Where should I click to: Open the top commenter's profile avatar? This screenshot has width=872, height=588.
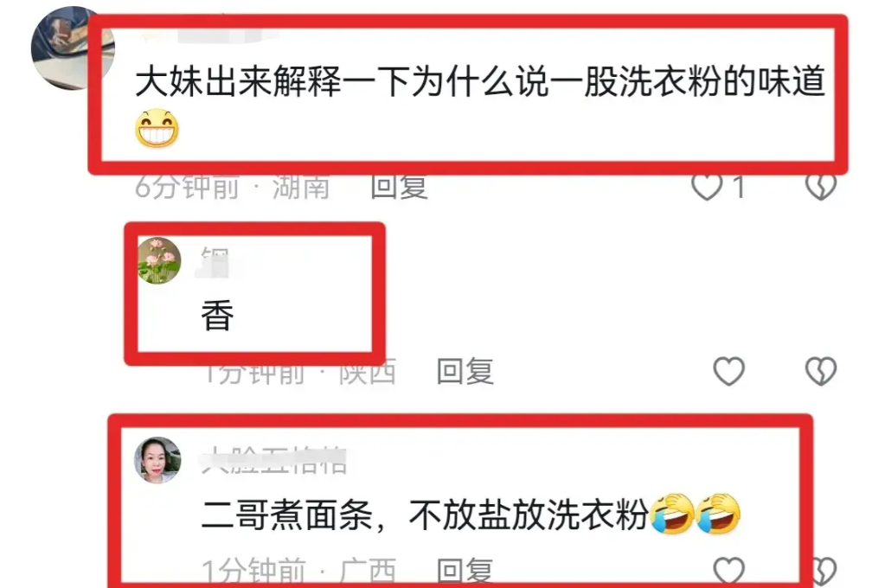(x=73, y=48)
